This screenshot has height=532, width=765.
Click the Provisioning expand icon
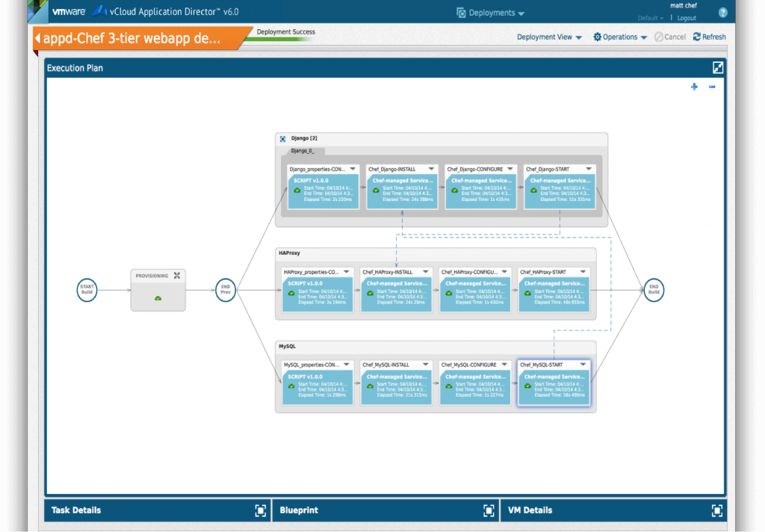[177, 276]
